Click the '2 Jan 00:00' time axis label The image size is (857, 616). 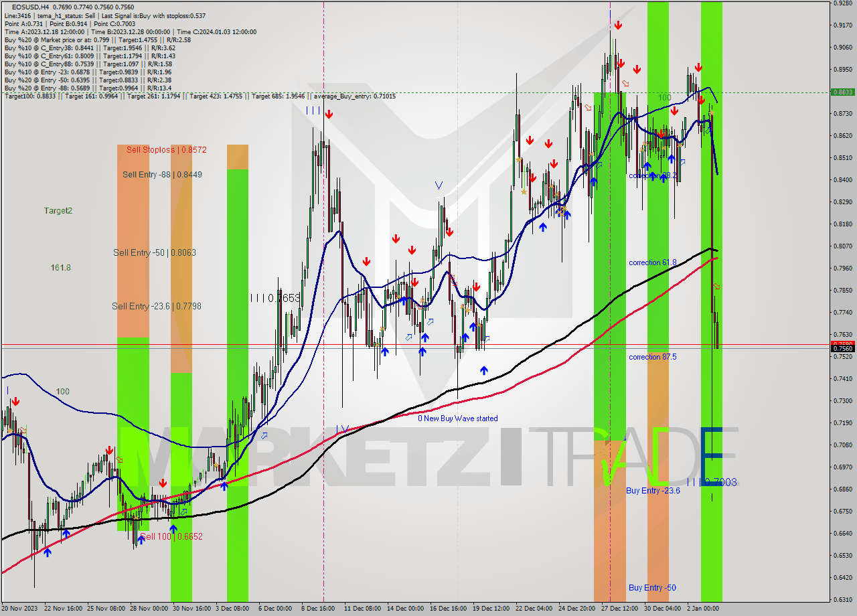point(703,609)
